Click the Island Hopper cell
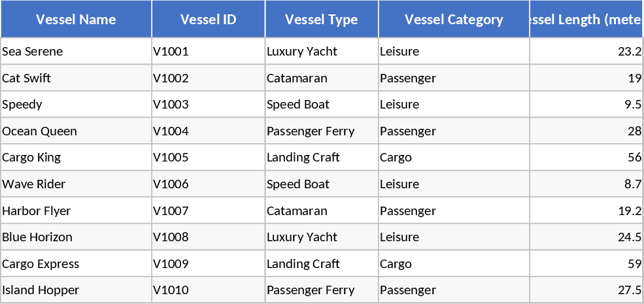The height and width of the screenshot is (304, 644). 41,290
